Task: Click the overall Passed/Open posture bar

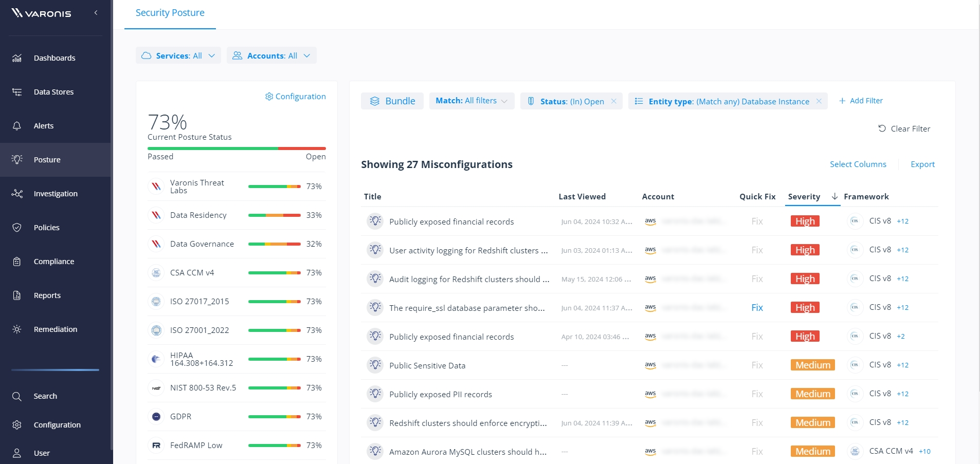Action: (x=237, y=149)
